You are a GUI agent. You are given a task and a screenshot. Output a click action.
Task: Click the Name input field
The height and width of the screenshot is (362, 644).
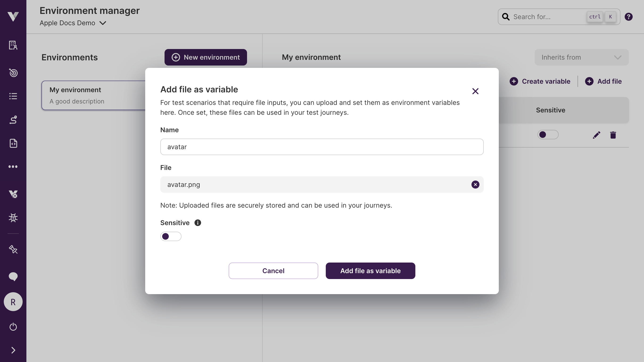[x=322, y=147]
